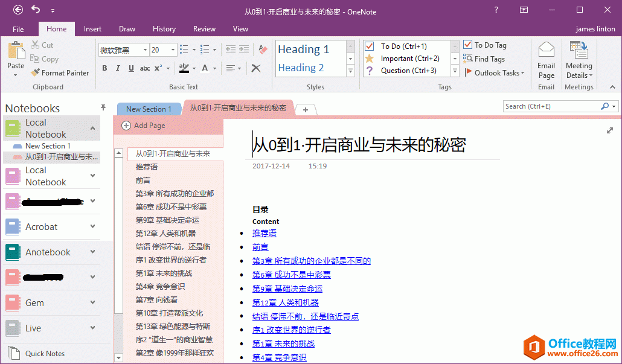Screen dimensions: 622x364
Task: Expand page to full view
Action: [610, 130]
